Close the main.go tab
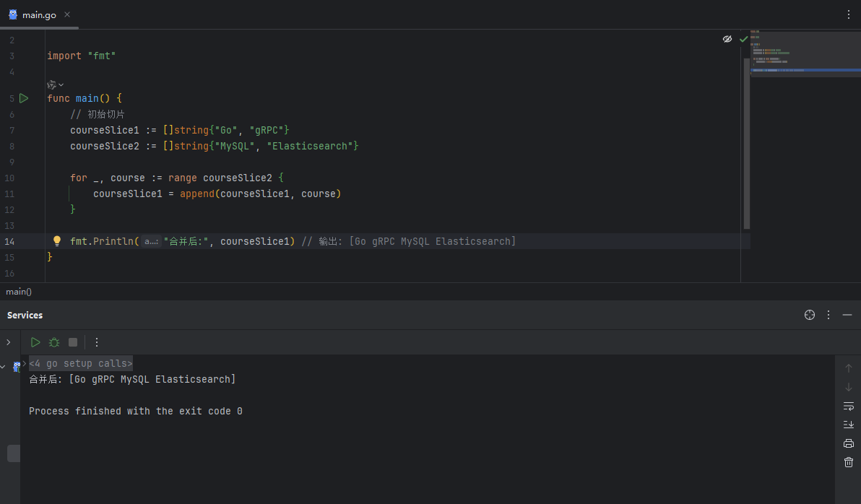The height and width of the screenshot is (504, 861). click(x=67, y=14)
